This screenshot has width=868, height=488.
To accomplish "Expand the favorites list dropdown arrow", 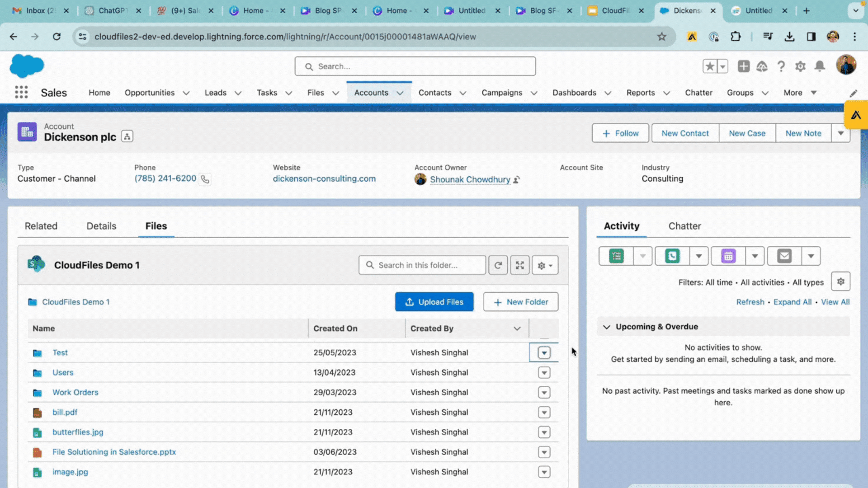I will (x=722, y=66).
